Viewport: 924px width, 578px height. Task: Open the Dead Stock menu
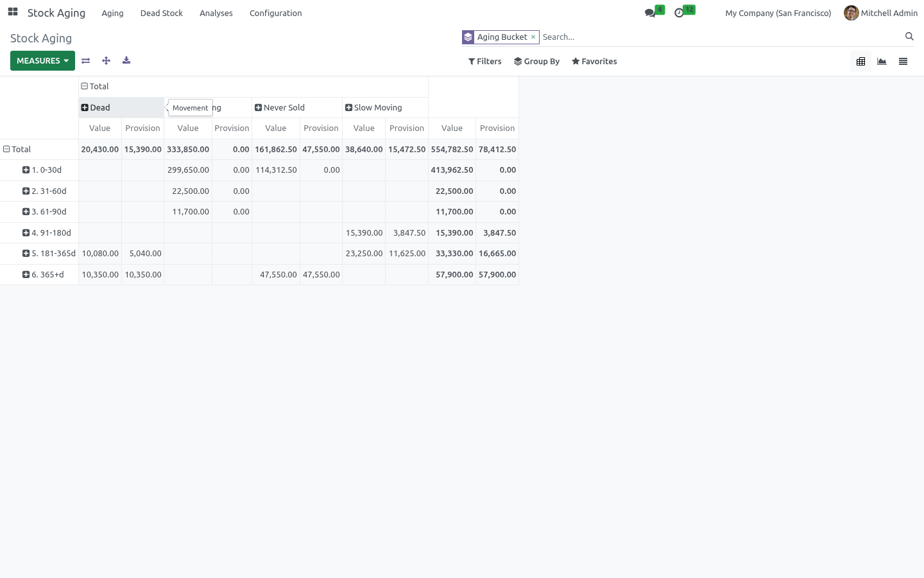162,13
